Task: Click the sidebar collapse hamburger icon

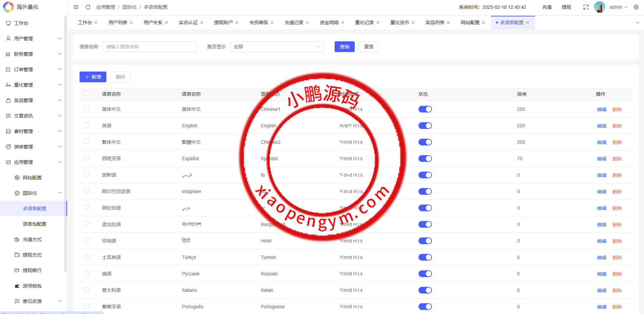Action: click(76, 7)
